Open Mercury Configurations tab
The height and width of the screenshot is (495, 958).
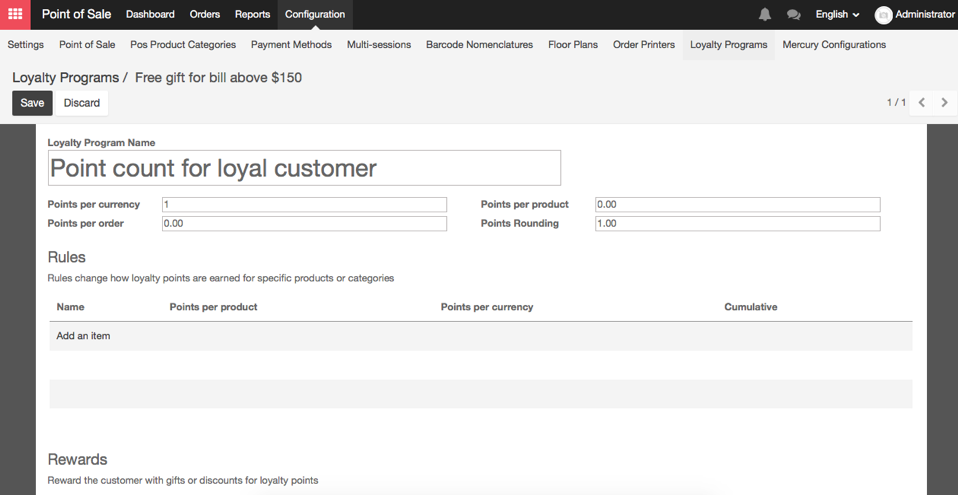click(834, 45)
